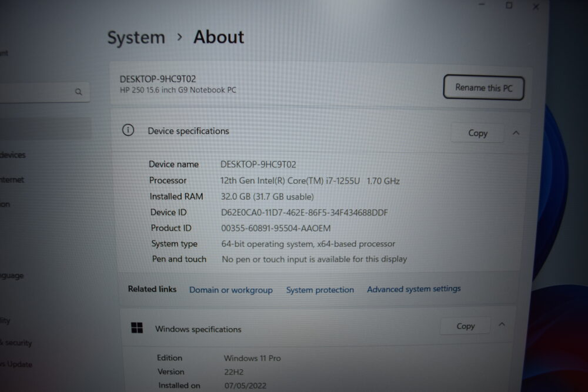Click the Device ID value starting D62E0CA0
Viewport: 588px width, 392px height.
[x=305, y=213]
